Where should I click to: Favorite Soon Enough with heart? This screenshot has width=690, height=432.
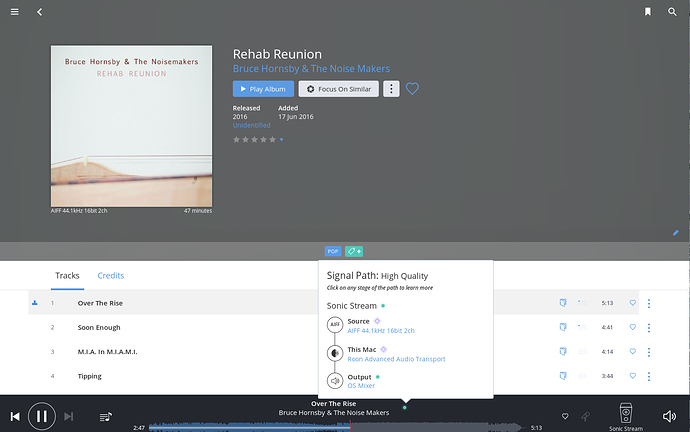(632, 327)
